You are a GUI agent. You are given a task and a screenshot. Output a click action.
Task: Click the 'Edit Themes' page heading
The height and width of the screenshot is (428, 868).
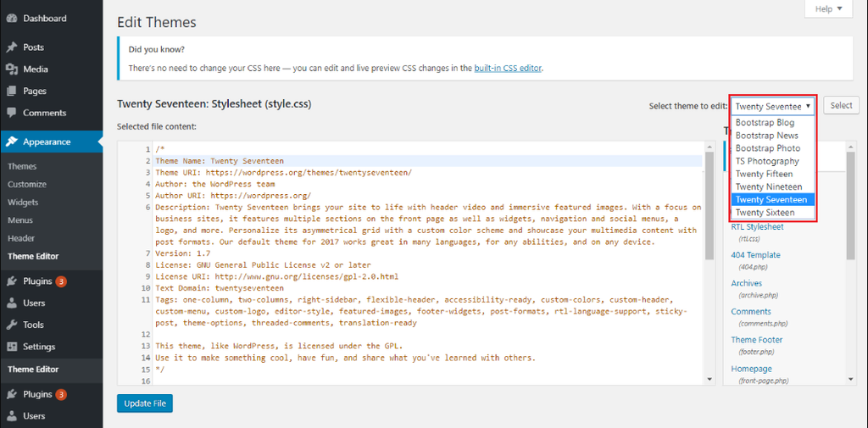click(157, 23)
